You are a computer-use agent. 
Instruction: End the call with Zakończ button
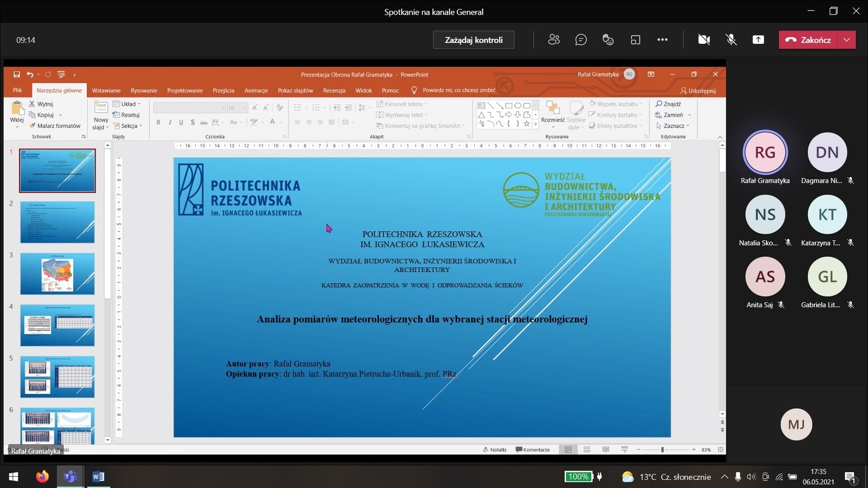[x=809, y=40]
